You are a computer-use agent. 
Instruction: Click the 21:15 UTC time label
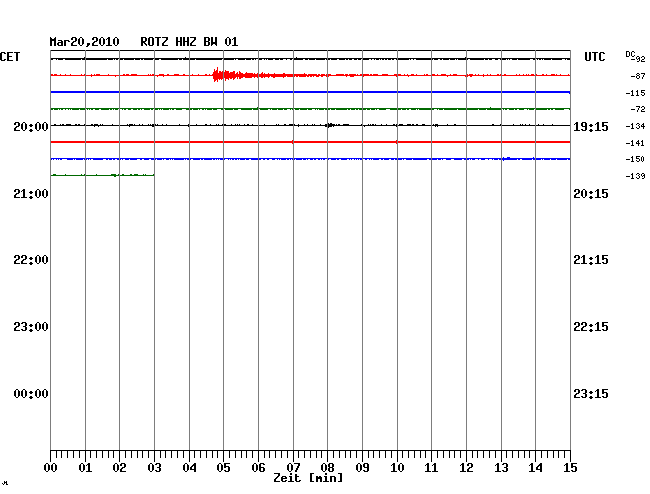point(591,260)
